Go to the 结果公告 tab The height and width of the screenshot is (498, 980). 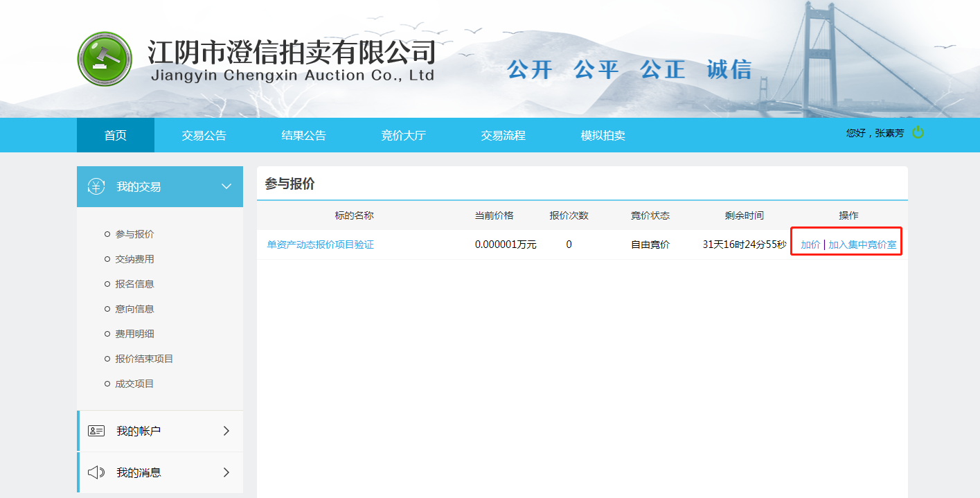click(304, 135)
